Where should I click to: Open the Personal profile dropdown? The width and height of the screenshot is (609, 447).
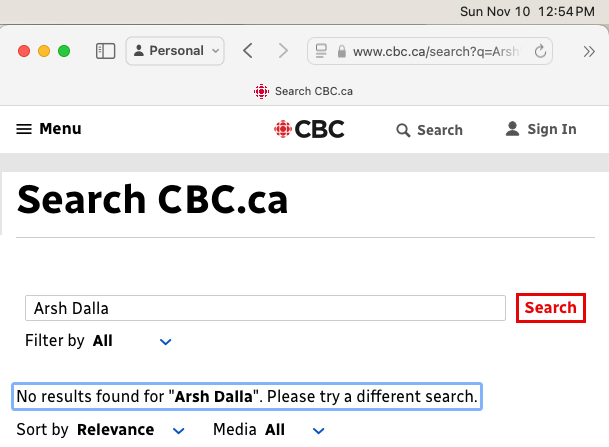[x=175, y=51]
